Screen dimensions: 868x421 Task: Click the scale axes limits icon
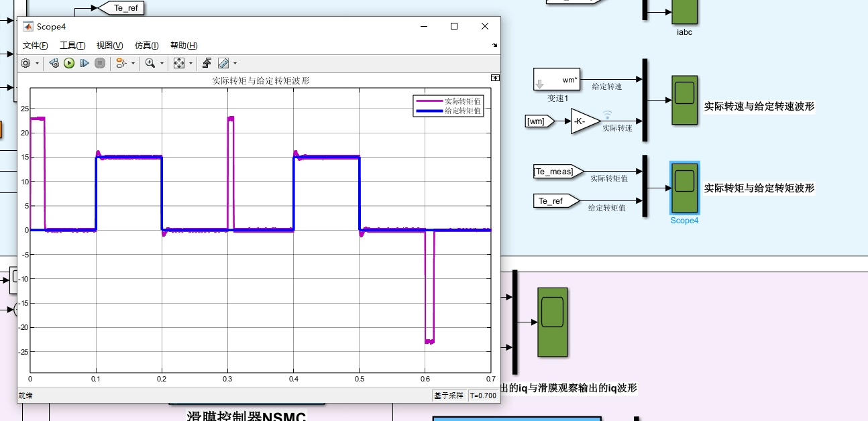pos(179,63)
